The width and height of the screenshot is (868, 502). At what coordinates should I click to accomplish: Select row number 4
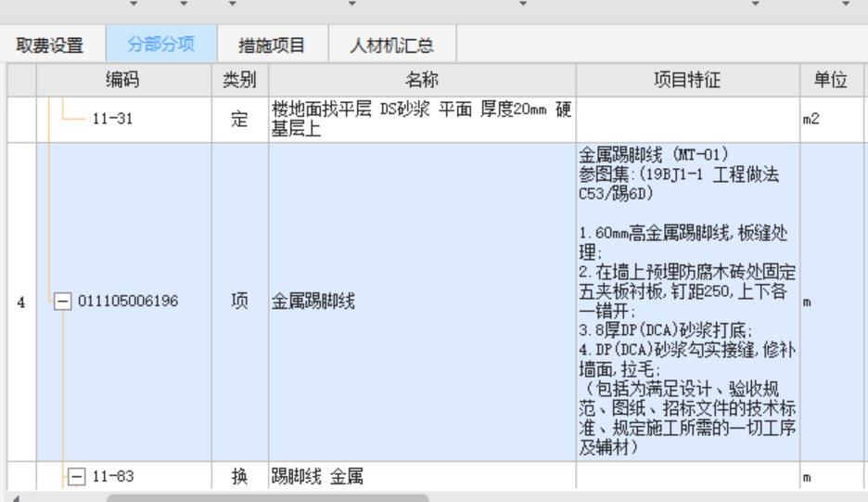pos(21,302)
